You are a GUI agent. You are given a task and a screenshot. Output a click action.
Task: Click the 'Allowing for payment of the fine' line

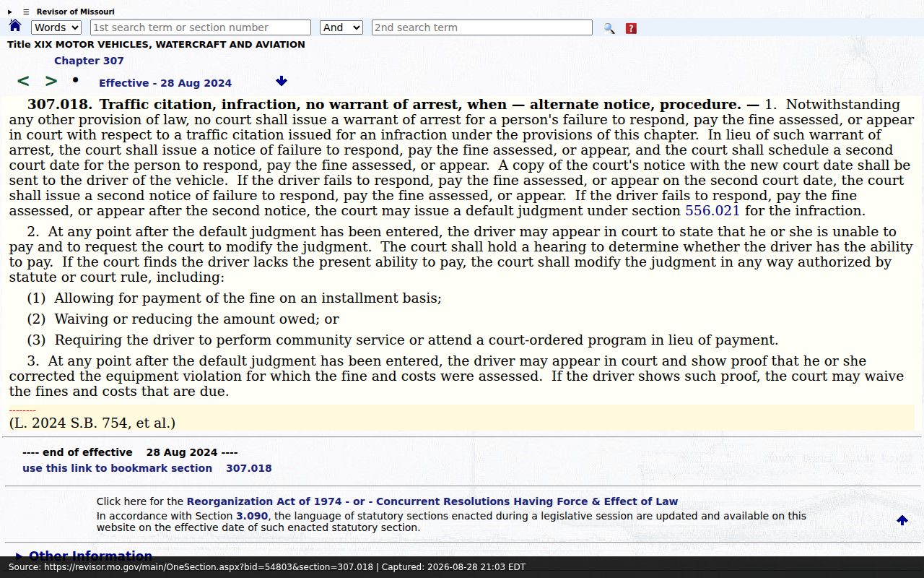pos(234,298)
